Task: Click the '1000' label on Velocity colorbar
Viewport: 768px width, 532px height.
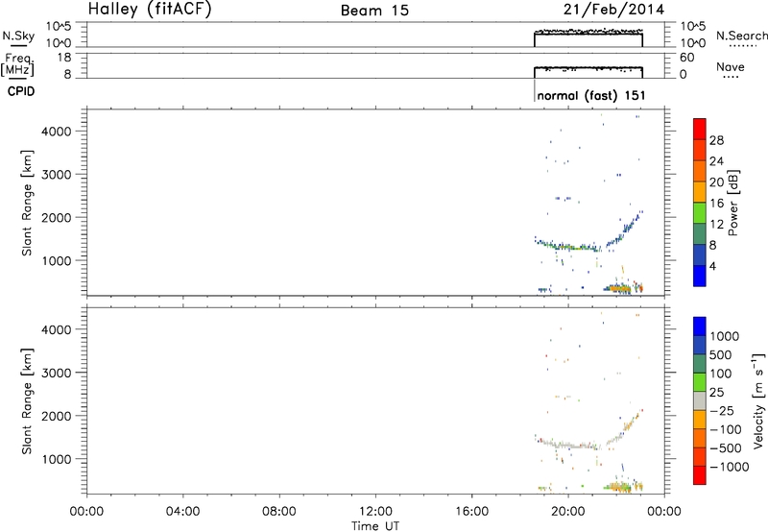Action: tap(725, 336)
